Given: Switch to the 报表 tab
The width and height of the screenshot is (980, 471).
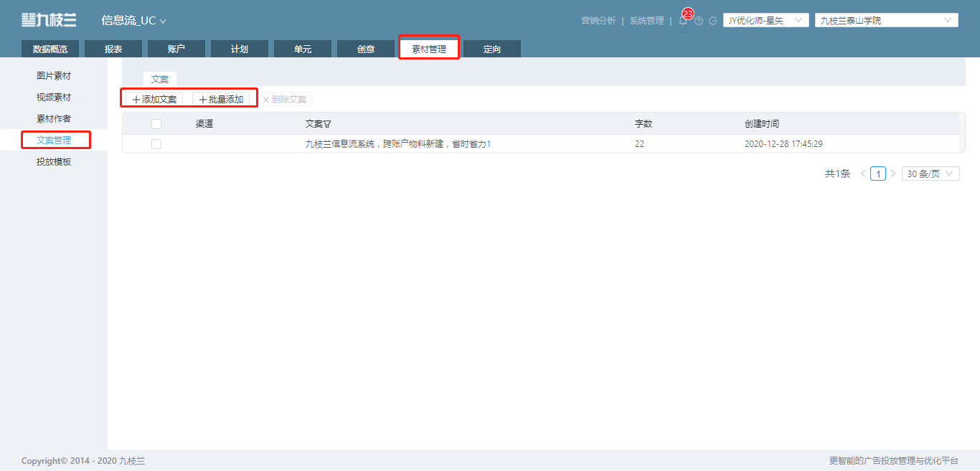Looking at the screenshot, I should [113, 49].
